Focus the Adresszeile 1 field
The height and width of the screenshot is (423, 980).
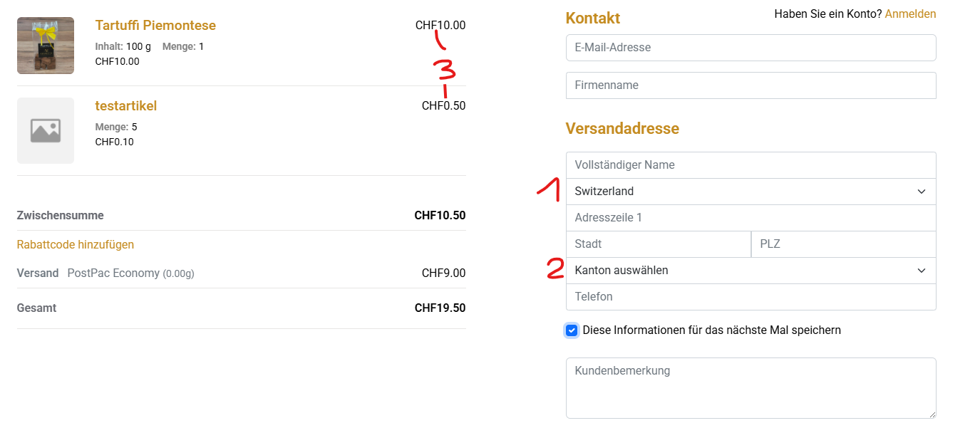tap(751, 218)
